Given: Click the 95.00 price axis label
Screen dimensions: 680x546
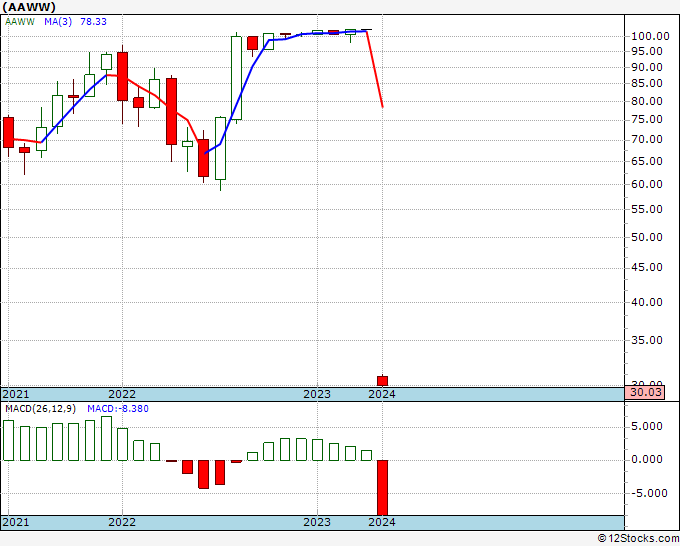Looking at the screenshot, I should pyautogui.click(x=647, y=52).
